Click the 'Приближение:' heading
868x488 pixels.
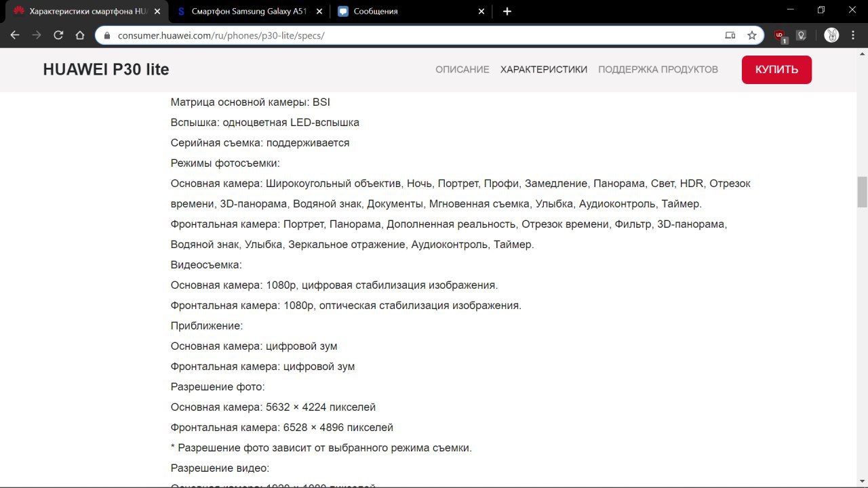207,326
